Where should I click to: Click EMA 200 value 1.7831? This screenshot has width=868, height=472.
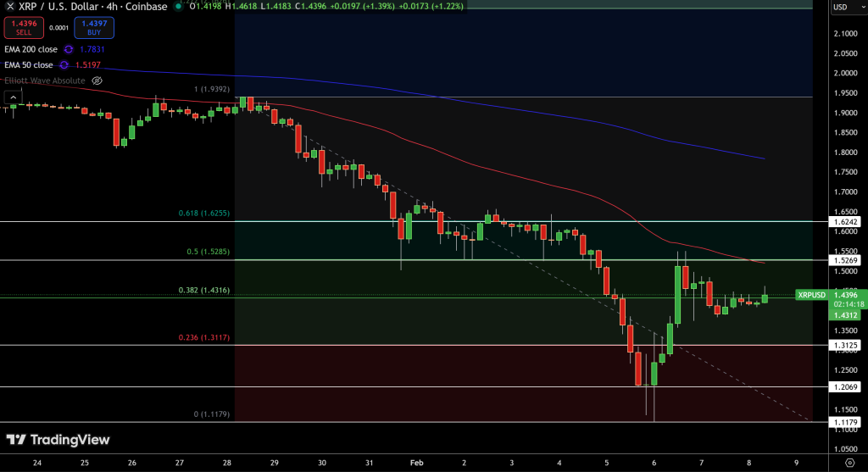[x=92, y=49]
